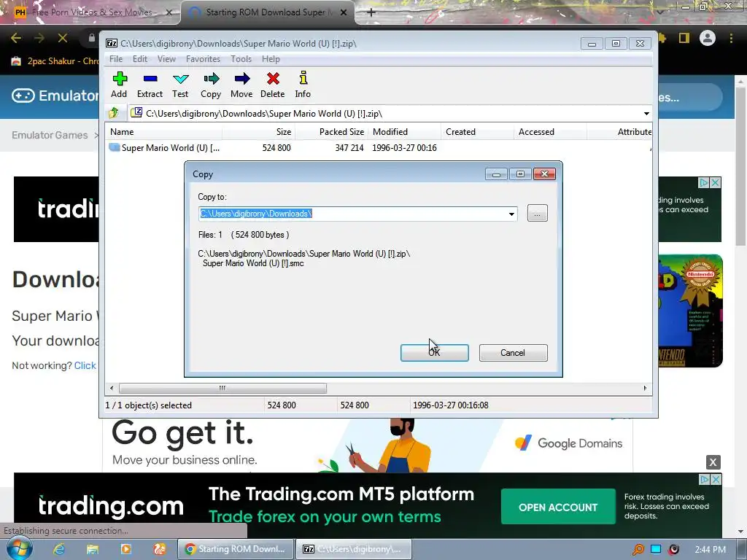This screenshot has height=560, width=747.
Task: Open Chrome side panel icon
Action: pyautogui.click(x=684, y=38)
